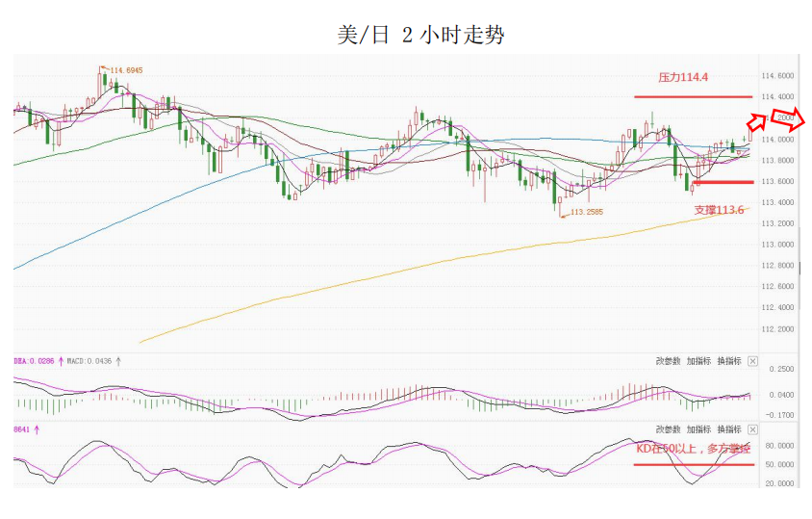Open 换指标 in the MACD panel
This screenshot has height=519, width=812.
click(x=728, y=361)
